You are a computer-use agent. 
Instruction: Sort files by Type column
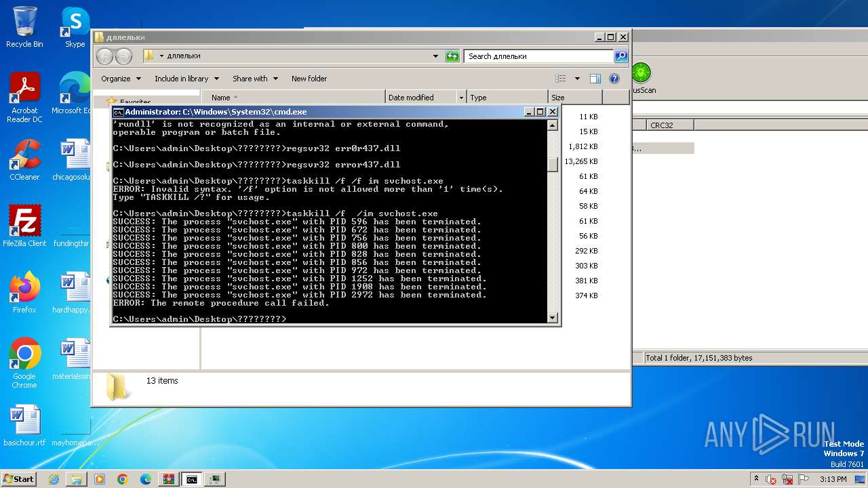(x=507, y=98)
